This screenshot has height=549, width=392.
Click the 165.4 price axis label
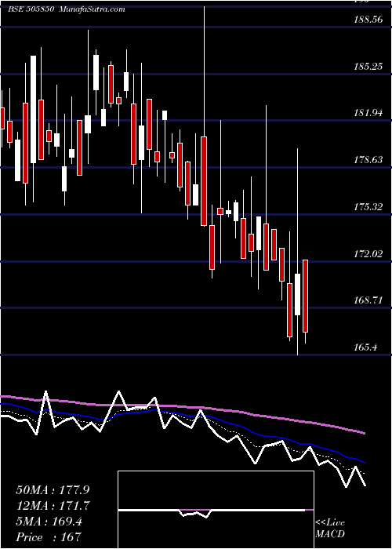tap(365, 347)
